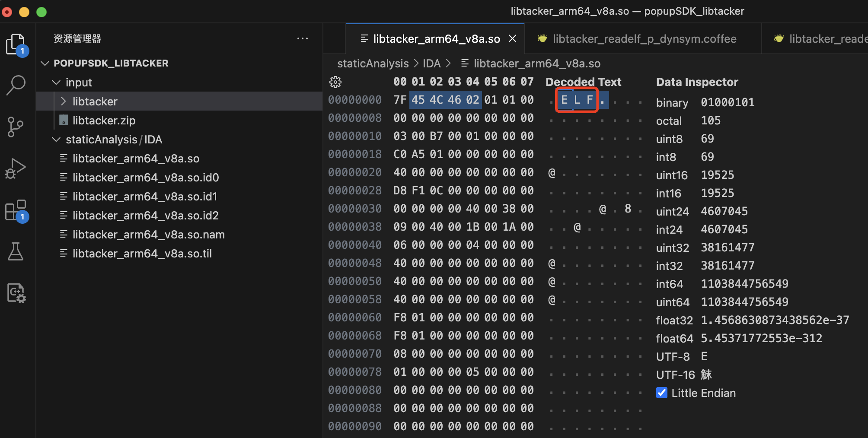Click decoded text 'E' character

[564, 100]
